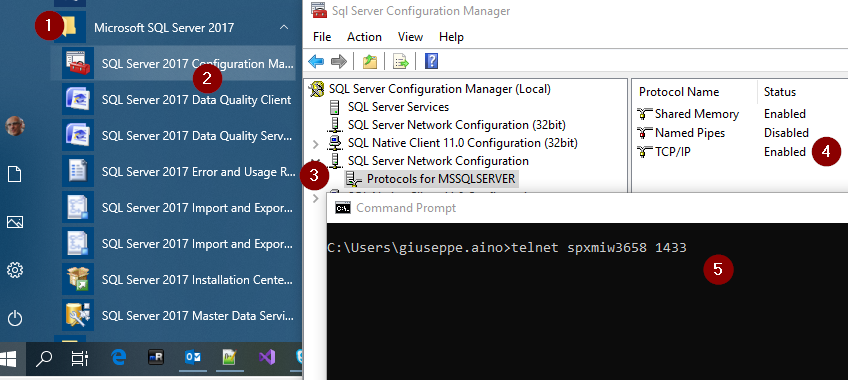Click the Microsoft SQL Server 2017 folder icon

pos(69,26)
